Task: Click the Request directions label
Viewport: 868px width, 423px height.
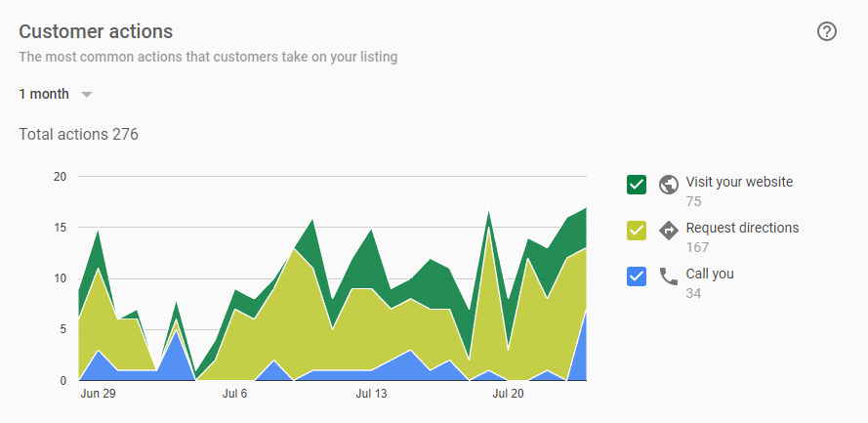Action: tap(742, 228)
